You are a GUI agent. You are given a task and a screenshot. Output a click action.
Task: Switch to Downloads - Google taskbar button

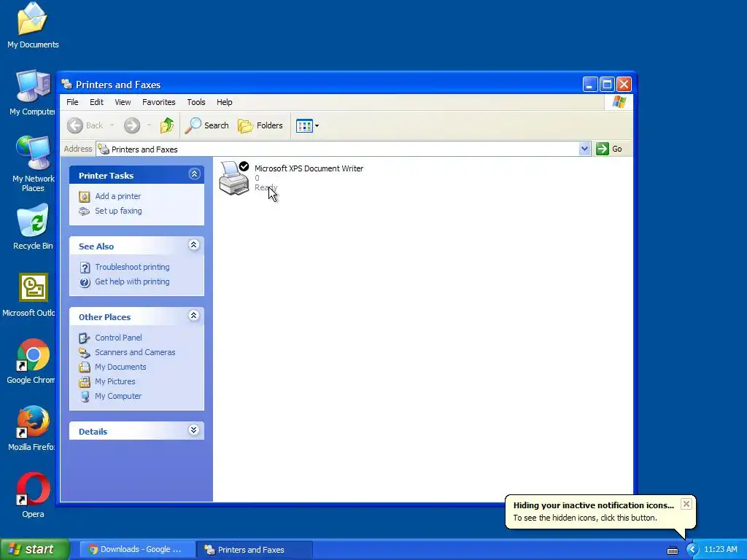coord(136,550)
